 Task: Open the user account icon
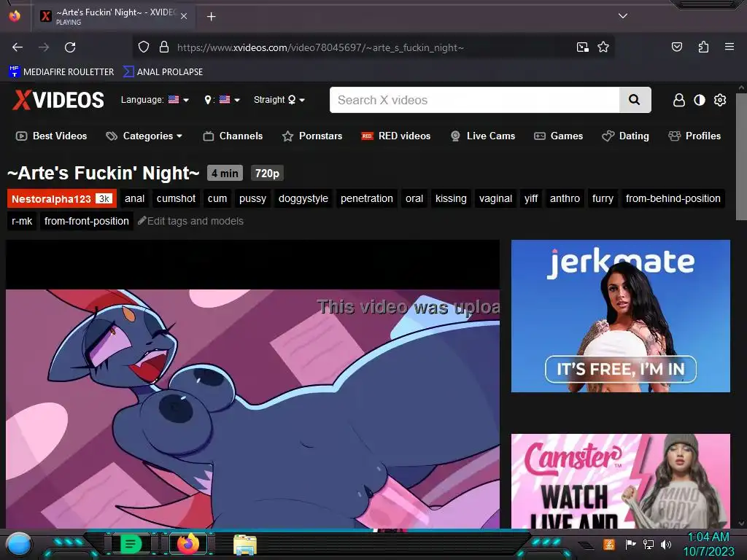click(679, 100)
